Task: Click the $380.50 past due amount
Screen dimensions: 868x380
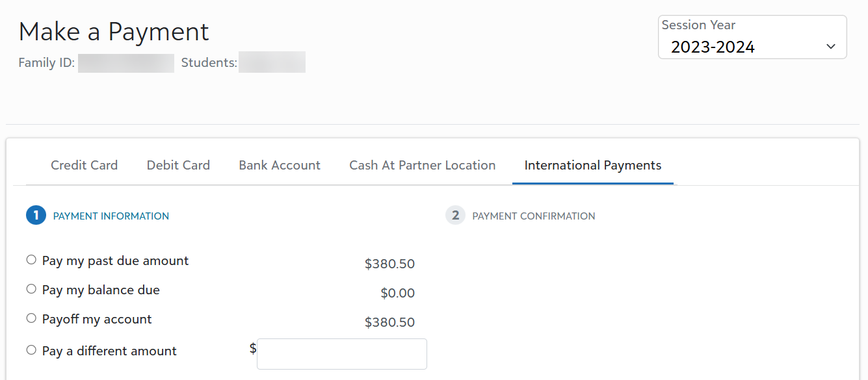Action: click(389, 263)
